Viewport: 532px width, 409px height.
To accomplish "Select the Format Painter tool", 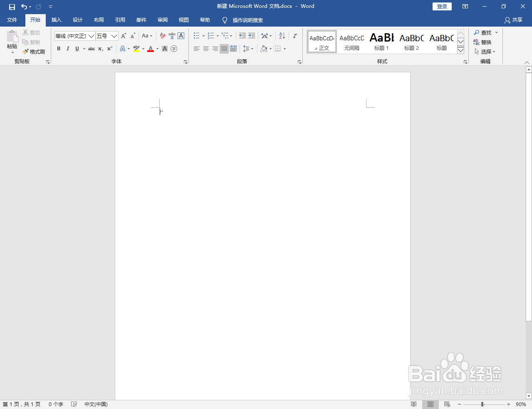I will click(x=34, y=52).
